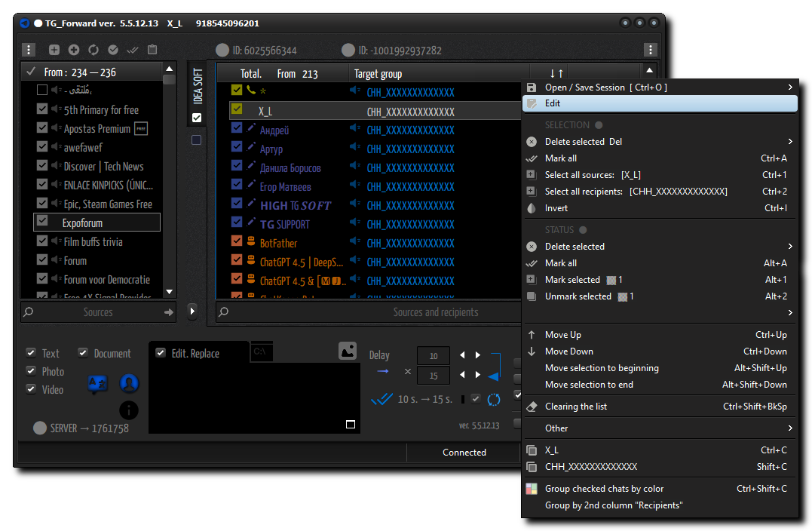Image resolution: width=812 pixels, height=531 pixels.
Task: Click the blue circular loop icon near delay
Action: tap(494, 400)
